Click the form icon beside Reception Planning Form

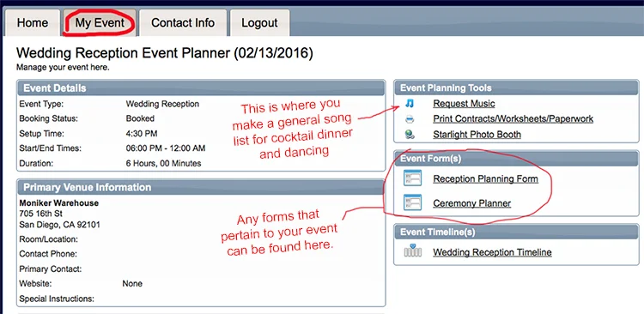click(x=412, y=178)
